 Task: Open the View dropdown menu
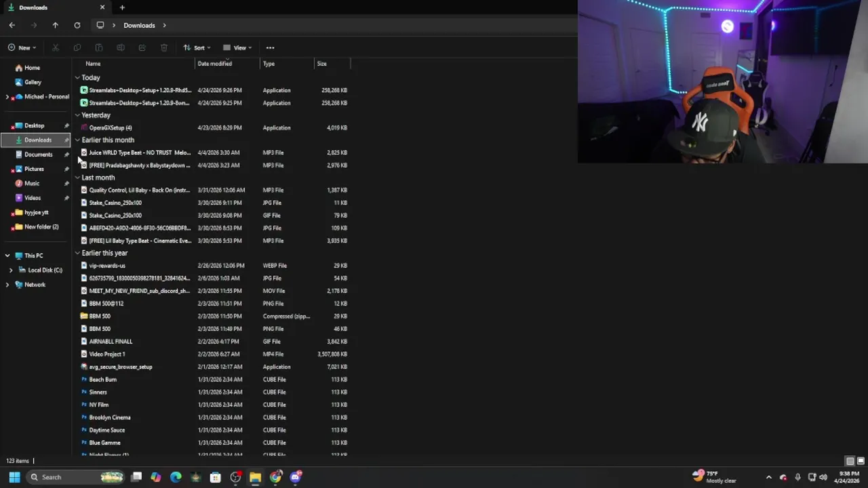[237, 47]
